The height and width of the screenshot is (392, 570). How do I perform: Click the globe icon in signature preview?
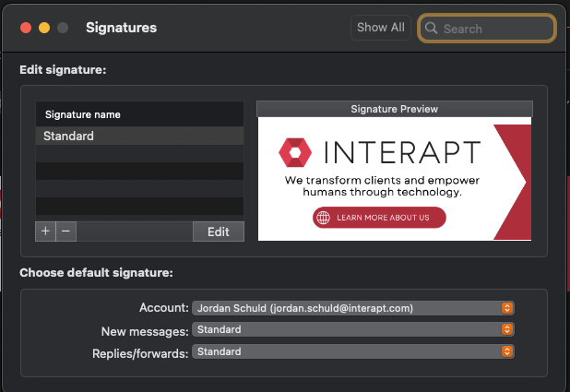[x=323, y=218]
